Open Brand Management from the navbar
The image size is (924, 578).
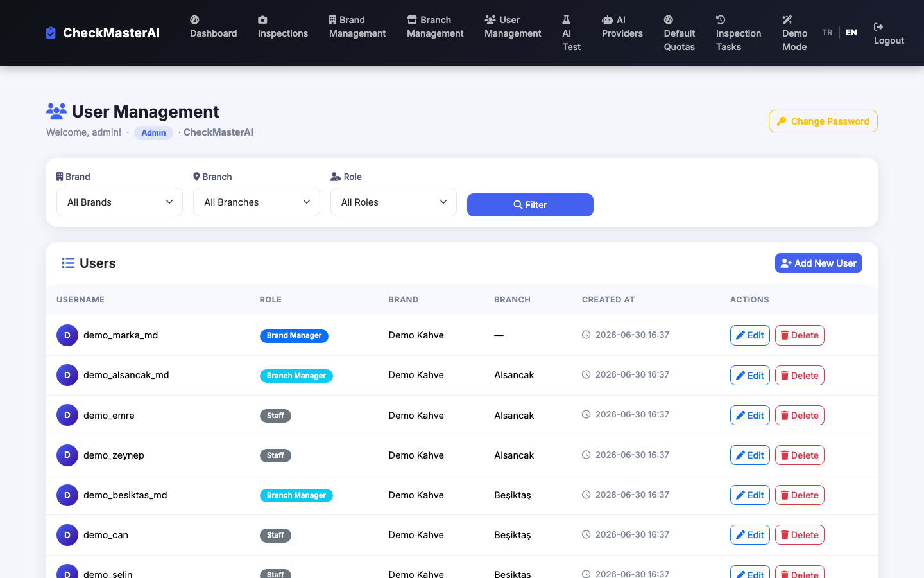coord(357,27)
